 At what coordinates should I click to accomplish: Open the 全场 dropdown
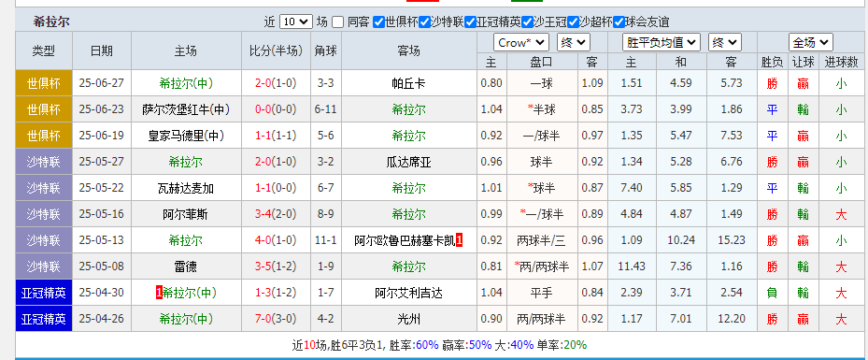811,43
